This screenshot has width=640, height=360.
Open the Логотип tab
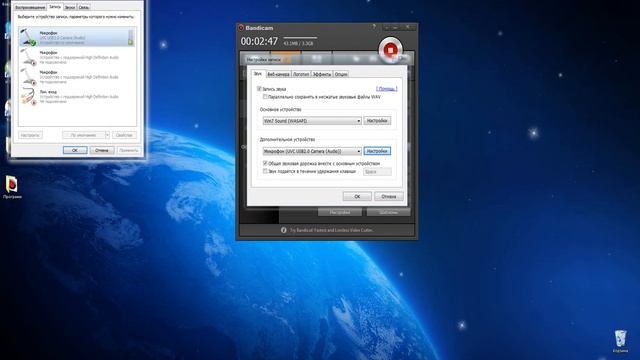[x=301, y=74]
